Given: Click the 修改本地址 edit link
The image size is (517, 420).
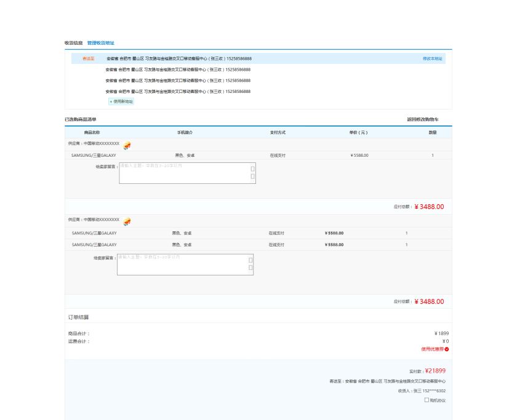Looking at the screenshot, I should tap(433, 58).
